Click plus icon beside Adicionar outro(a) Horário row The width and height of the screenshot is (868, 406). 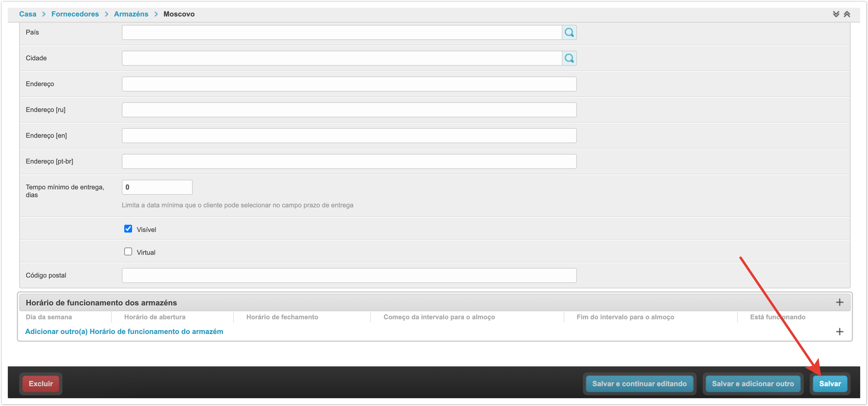tap(839, 332)
